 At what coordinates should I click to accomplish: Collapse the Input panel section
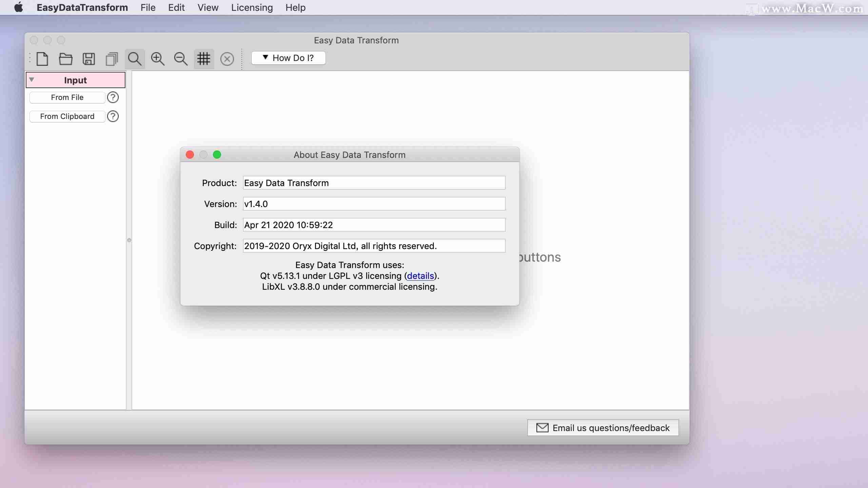pyautogui.click(x=32, y=80)
